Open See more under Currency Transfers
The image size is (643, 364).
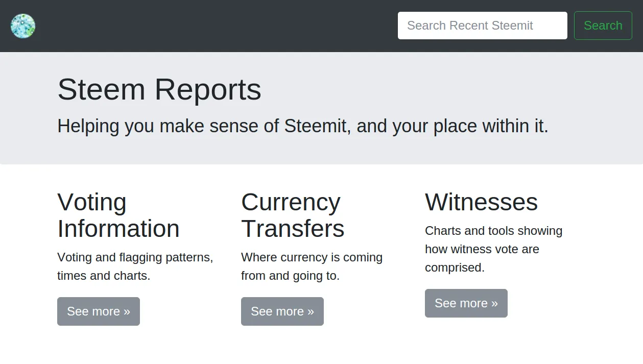coord(282,311)
